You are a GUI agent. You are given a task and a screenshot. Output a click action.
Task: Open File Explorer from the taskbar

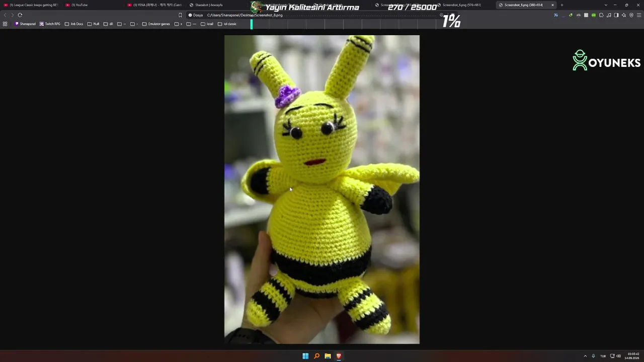point(328,356)
